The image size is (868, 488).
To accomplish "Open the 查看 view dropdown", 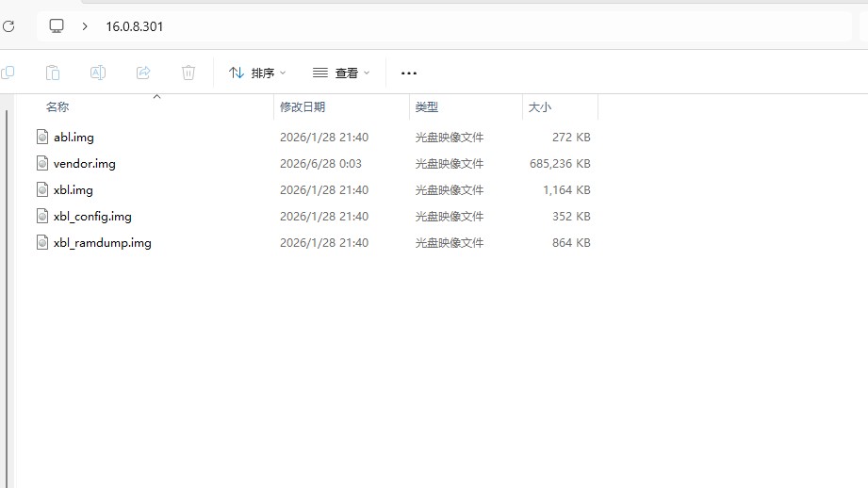I will (x=341, y=73).
